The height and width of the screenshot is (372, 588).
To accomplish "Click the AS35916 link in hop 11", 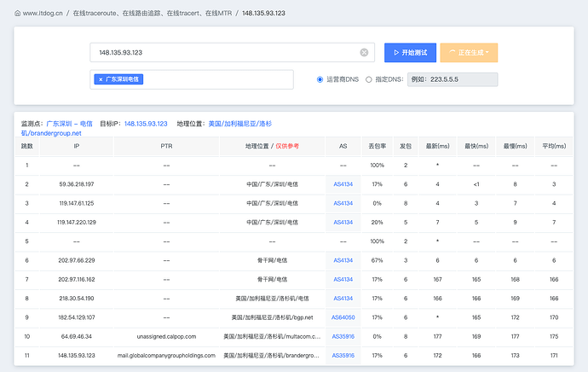I will [343, 356].
